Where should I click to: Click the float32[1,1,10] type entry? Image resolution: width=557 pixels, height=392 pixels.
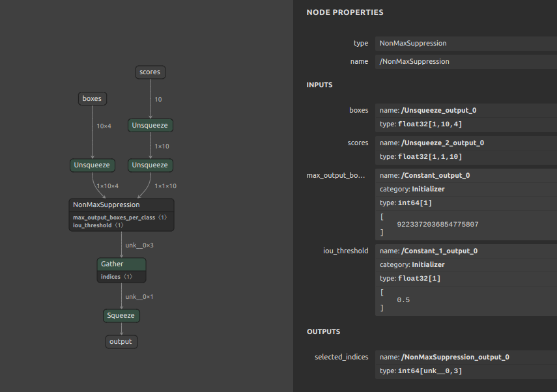466,157
